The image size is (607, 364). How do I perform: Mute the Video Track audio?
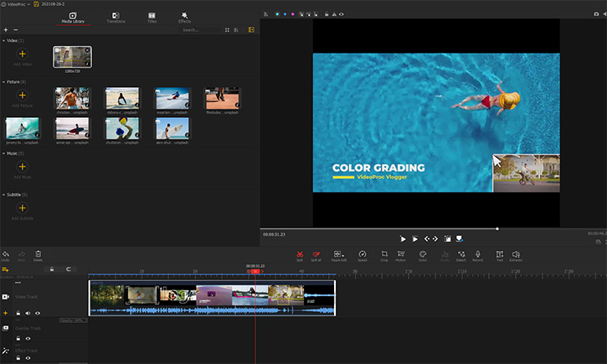[x=28, y=312]
